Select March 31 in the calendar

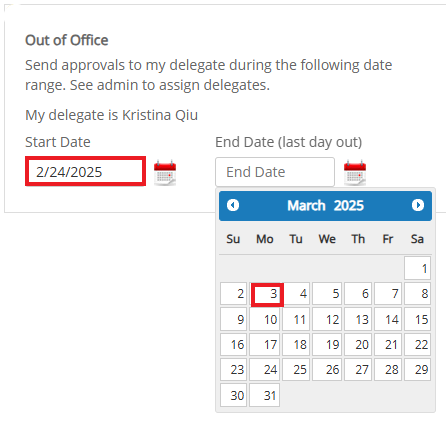pos(265,395)
